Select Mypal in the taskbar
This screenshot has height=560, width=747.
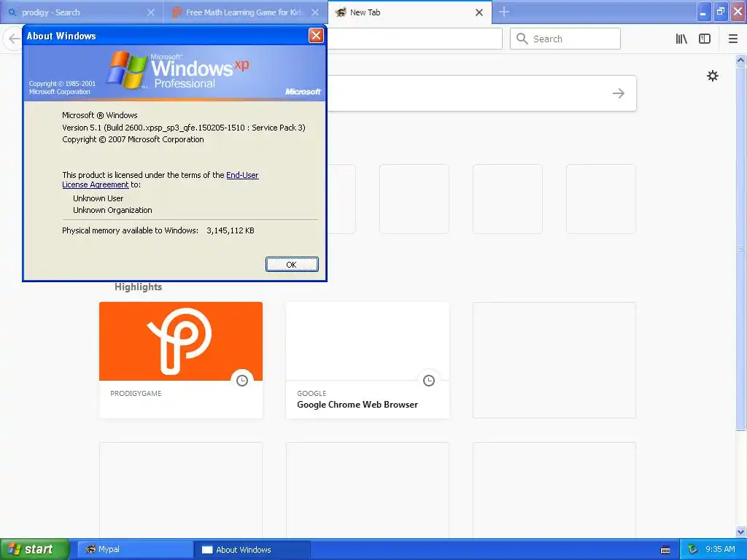[134, 549]
